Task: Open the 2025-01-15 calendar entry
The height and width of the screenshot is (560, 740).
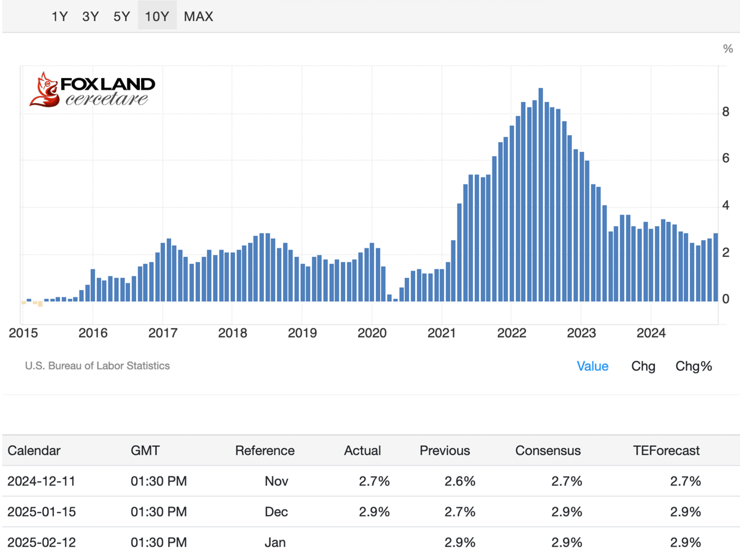Action: pos(41,511)
